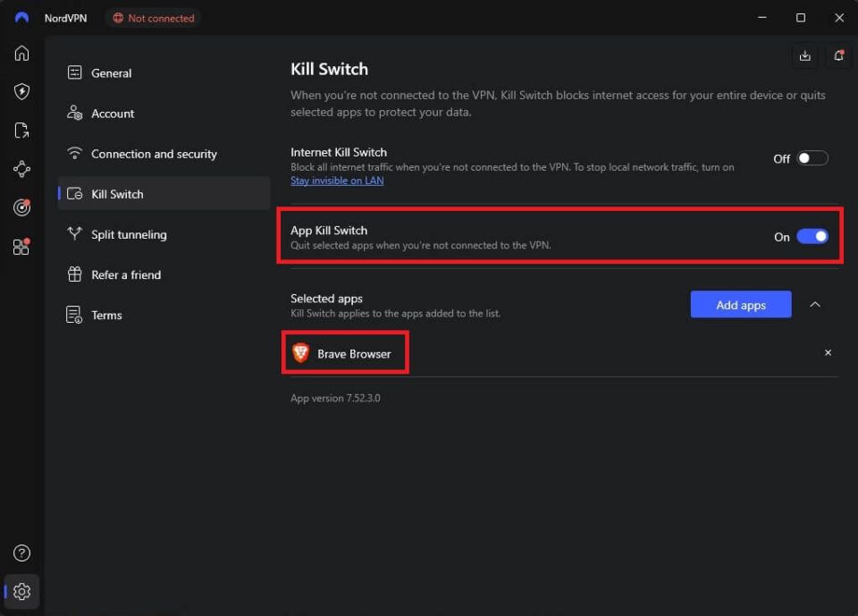The height and width of the screenshot is (616, 858).
Task: Click the App version 7.52.3.0 text
Action: coord(335,398)
